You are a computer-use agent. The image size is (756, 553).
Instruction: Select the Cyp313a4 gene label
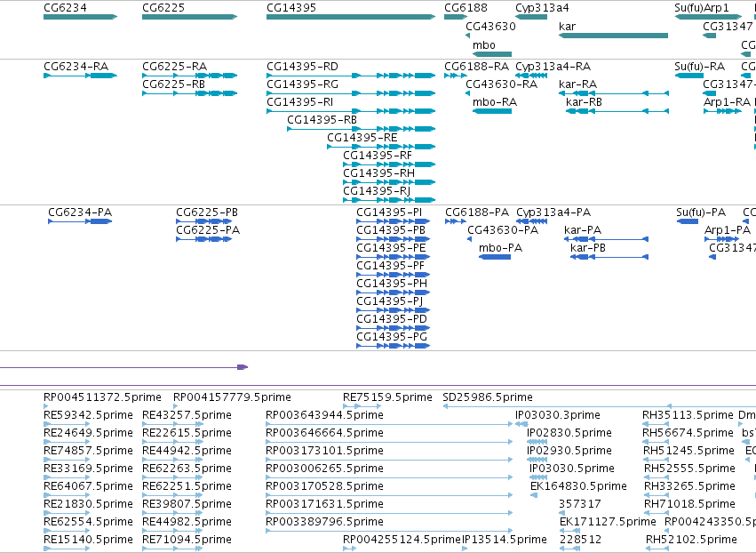click(x=542, y=8)
